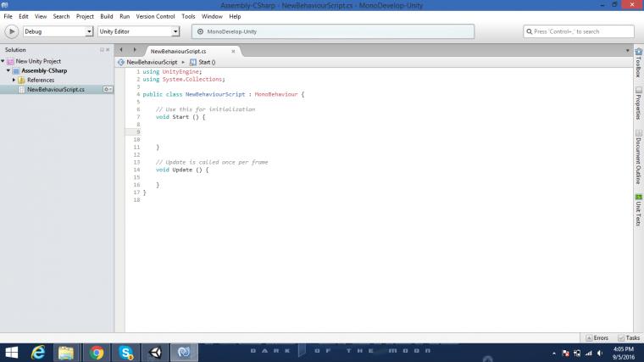644x362 pixels.
Task: Open the Debug configuration dropdown
Action: [x=58, y=31]
